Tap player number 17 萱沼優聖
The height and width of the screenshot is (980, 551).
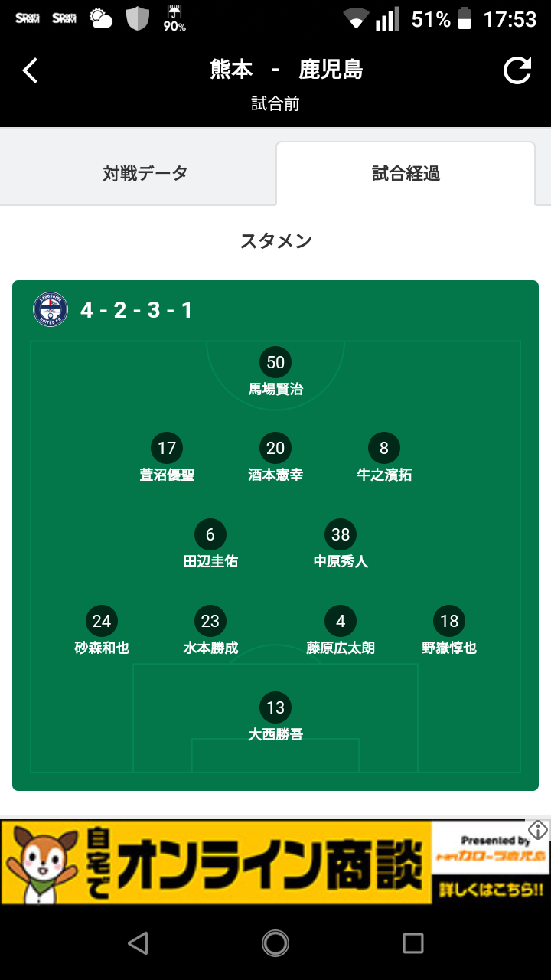click(x=167, y=458)
